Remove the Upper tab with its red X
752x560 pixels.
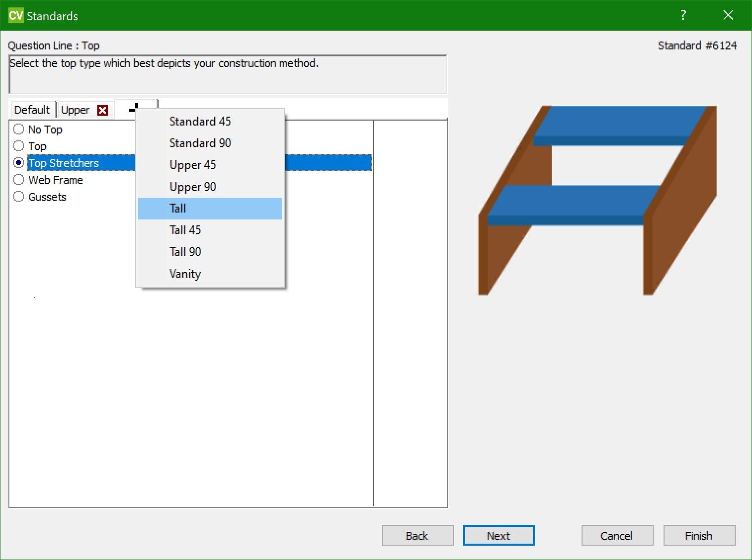103,110
